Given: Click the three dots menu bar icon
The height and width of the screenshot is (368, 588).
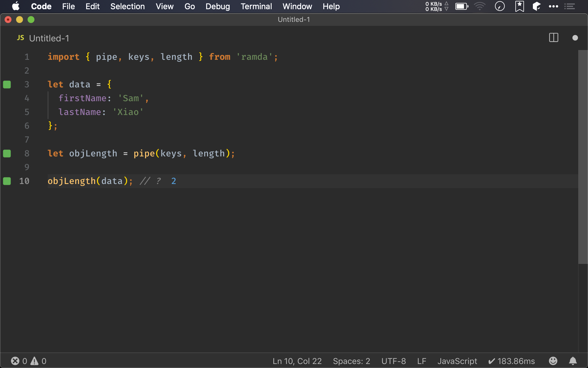Looking at the screenshot, I should [x=554, y=6].
